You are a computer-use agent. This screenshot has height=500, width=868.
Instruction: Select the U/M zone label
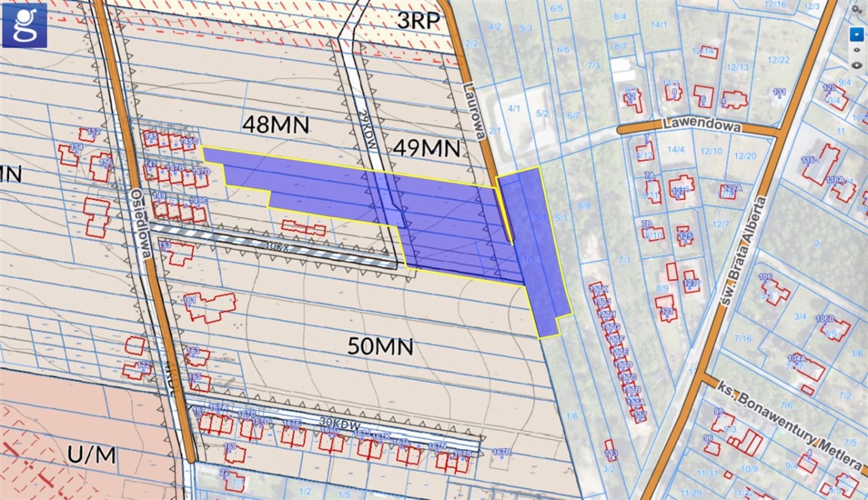92,455
